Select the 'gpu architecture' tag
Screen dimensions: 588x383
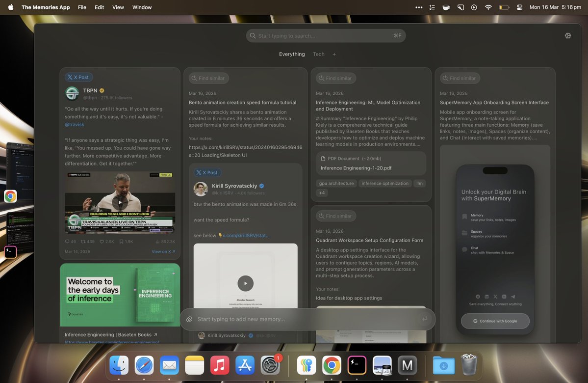pos(336,183)
